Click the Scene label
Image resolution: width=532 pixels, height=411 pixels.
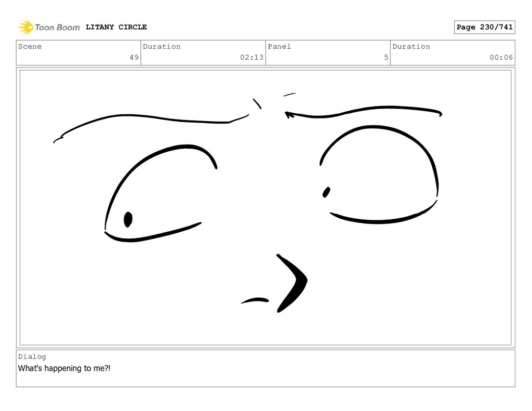coord(30,46)
